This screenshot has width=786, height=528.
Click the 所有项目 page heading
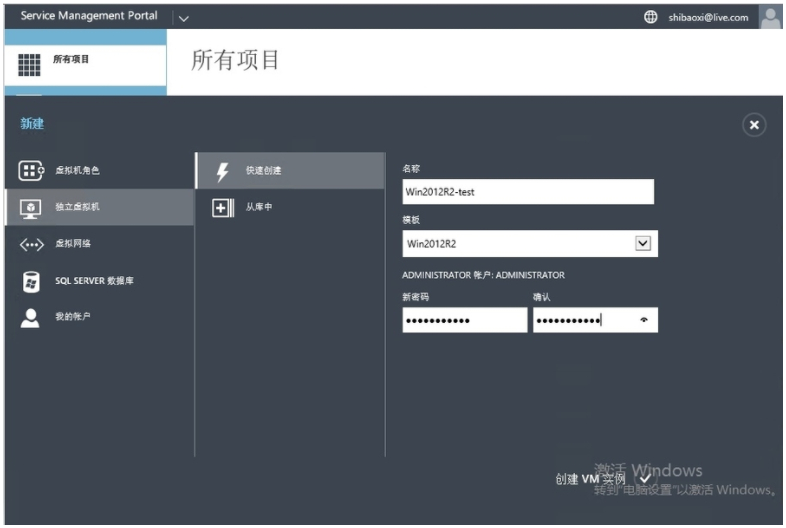235,60
